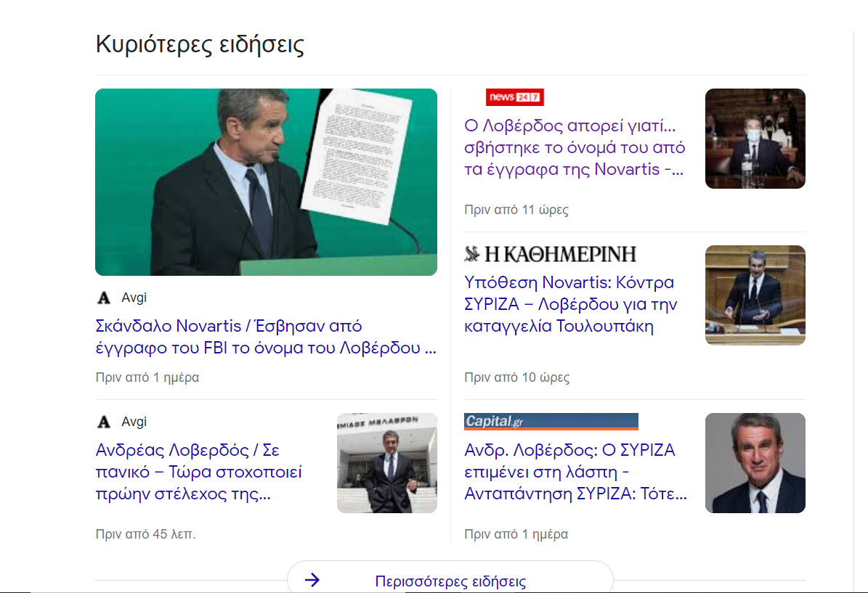The width and height of the screenshot is (868, 593).
Task: Click the news 24/7 logo
Action: click(515, 97)
